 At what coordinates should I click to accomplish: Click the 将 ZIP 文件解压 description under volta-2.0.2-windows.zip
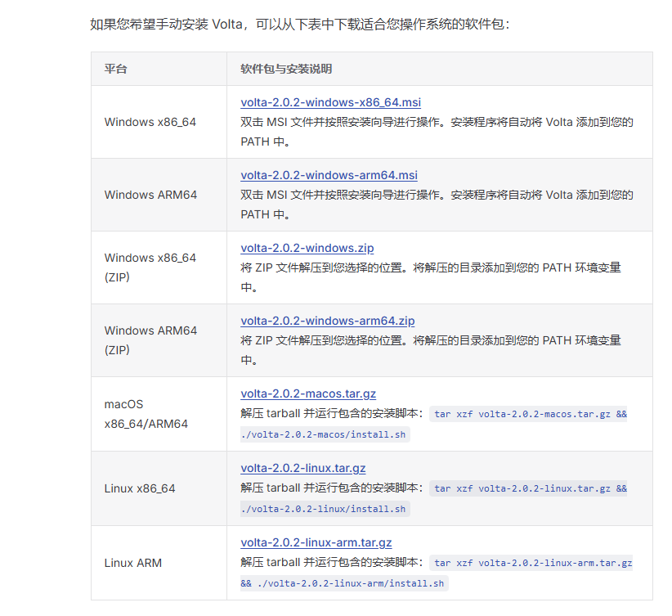pyautogui.click(x=431, y=277)
